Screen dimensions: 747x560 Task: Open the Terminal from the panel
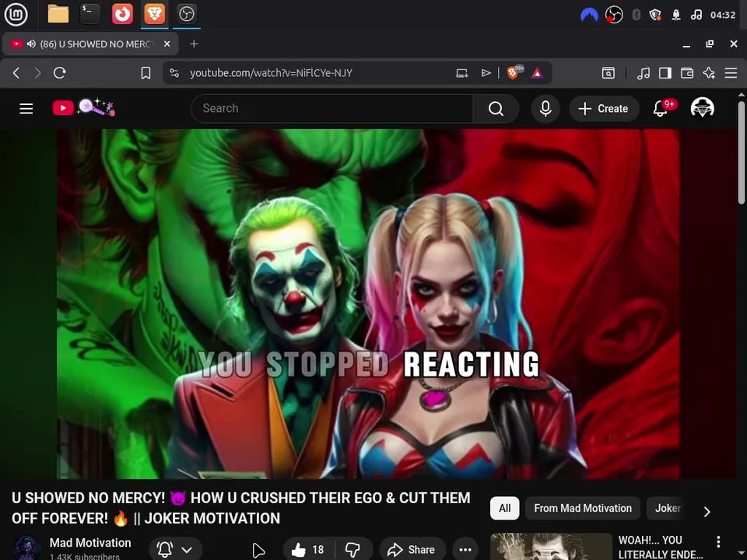click(x=90, y=14)
